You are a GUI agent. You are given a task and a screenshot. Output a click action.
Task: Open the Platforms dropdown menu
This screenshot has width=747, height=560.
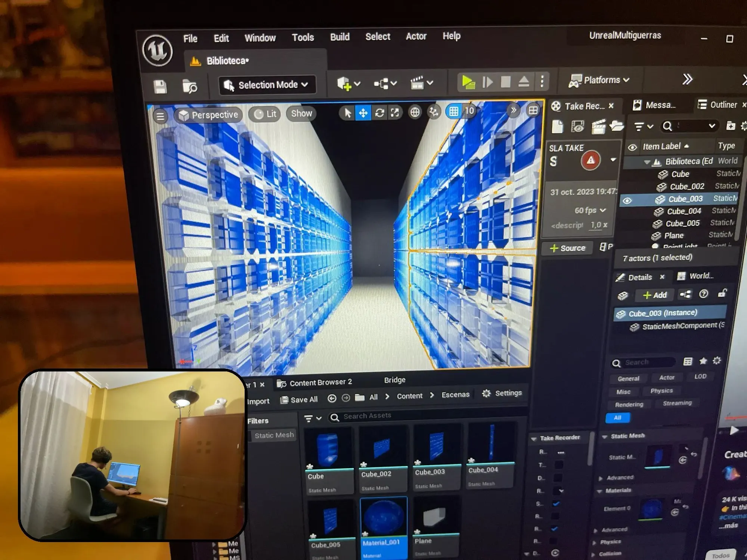click(599, 80)
